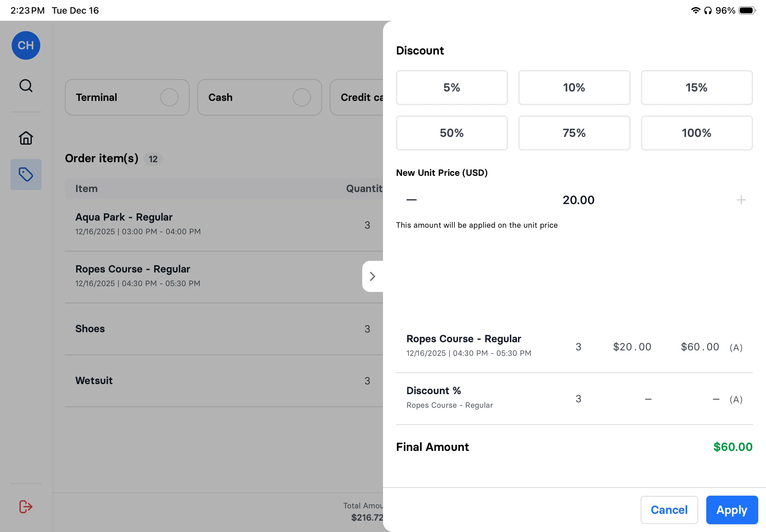Expand the Ropes Course order row
The image size is (766, 532).
point(373,276)
